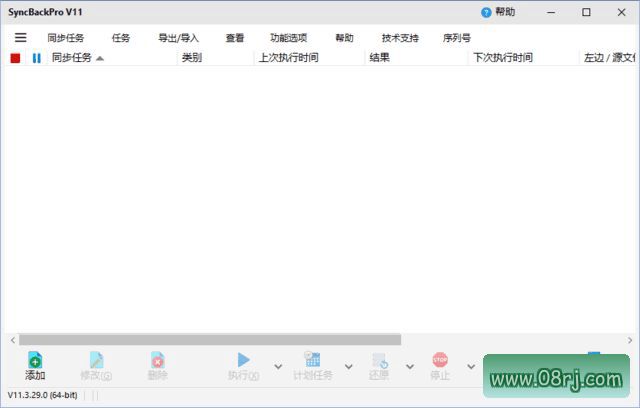Click the left arrow of the horizontal scrollbar
Screen dimensions: 640x408
[13, 340]
